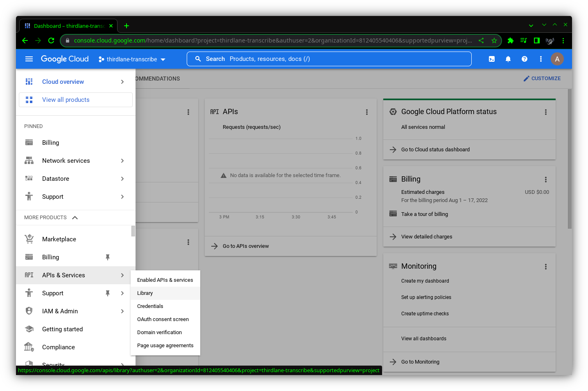Viewport: 588px width, 391px height.
Task: Open Cloud Shell terminal icon
Action: pos(492,59)
